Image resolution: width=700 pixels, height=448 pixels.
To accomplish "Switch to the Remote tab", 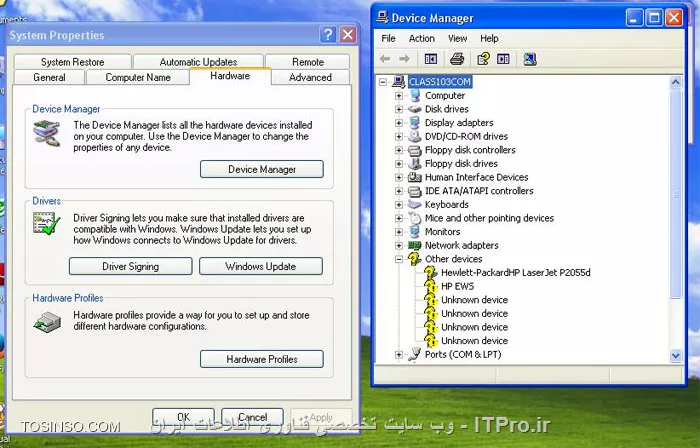I will [308, 62].
